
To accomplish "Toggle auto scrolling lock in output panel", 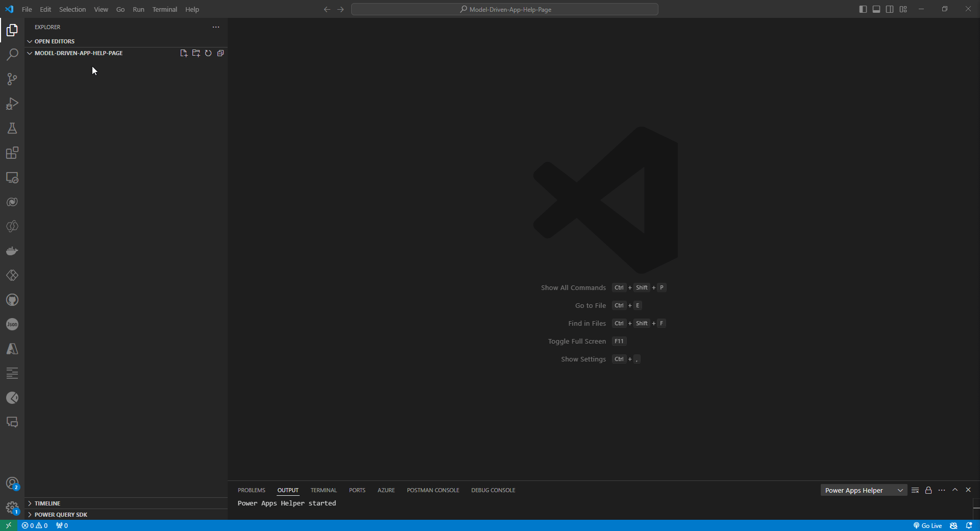I will coord(928,490).
